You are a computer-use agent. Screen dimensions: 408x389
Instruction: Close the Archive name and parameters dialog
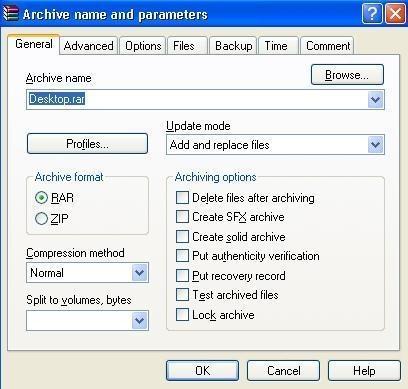click(395, 14)
